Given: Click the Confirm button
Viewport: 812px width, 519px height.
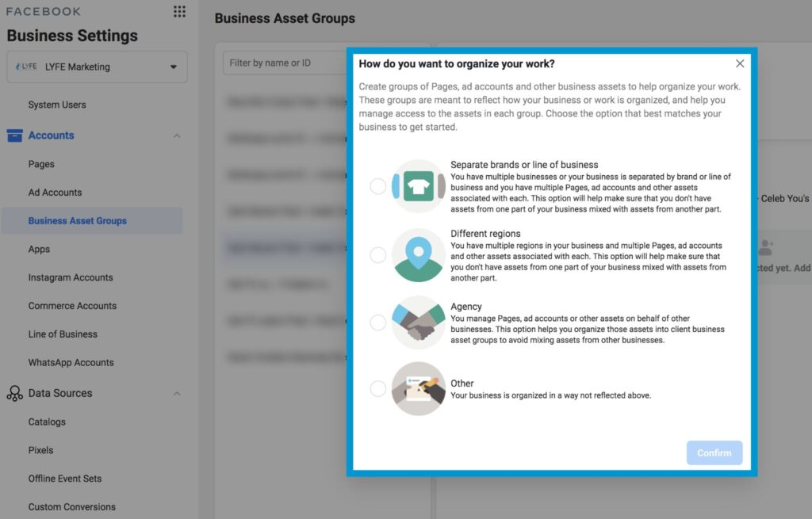Looking at the screenshot, I should pyautogui.click(x=714, y=452).
